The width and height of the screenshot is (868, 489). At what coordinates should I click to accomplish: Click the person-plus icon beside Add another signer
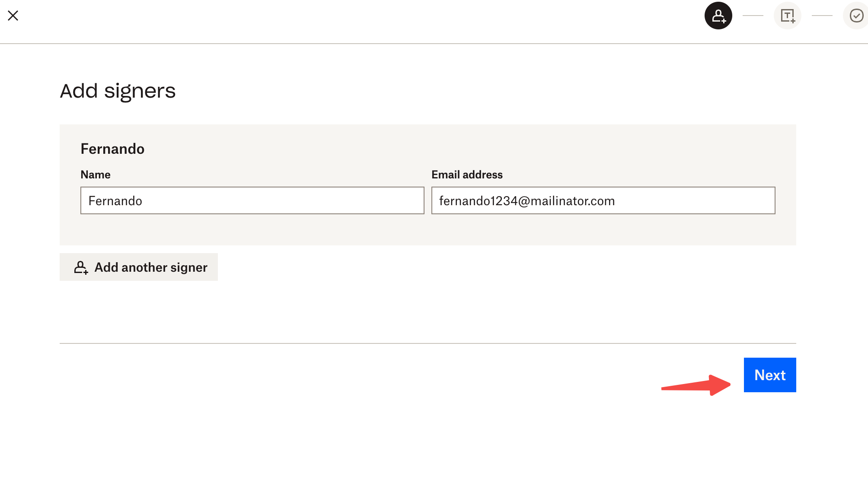81,267
